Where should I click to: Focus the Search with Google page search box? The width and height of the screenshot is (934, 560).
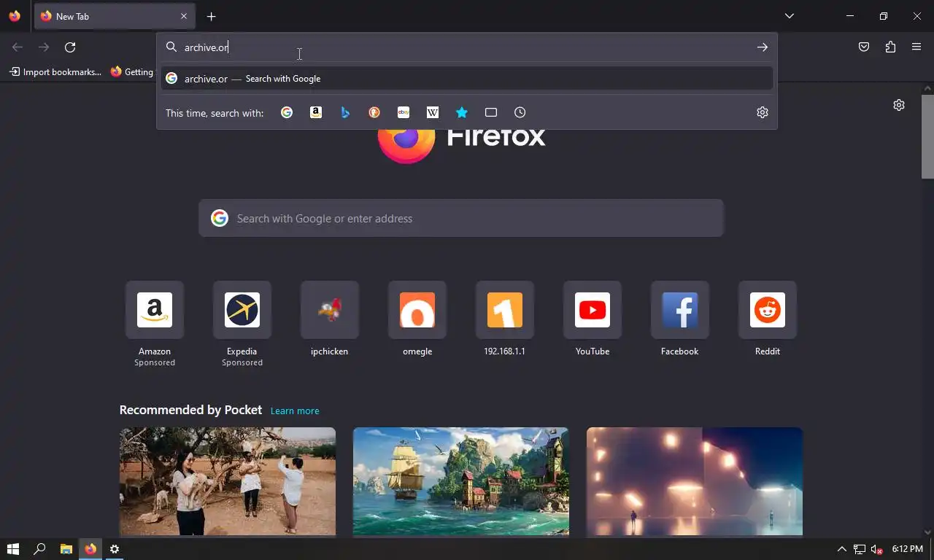point(461,218)
